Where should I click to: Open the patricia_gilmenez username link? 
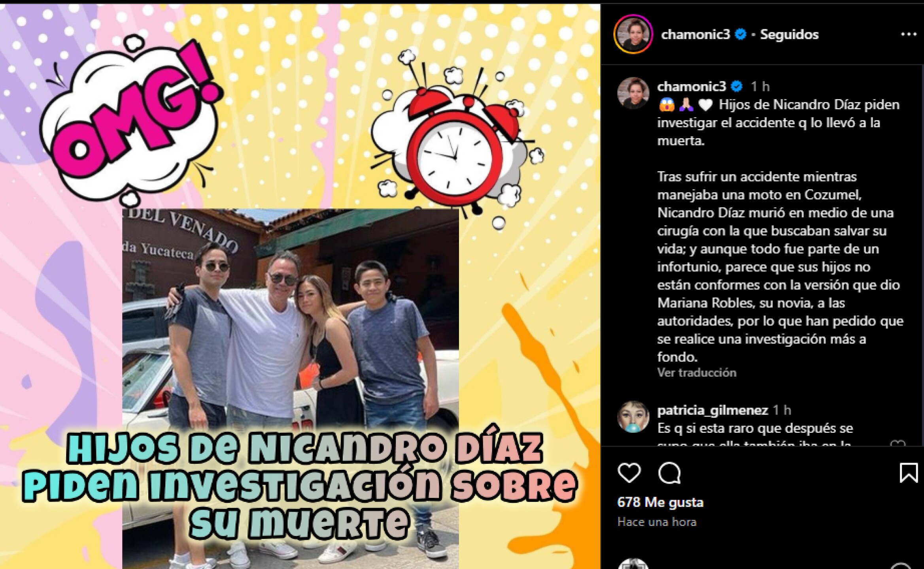(712, 410)
